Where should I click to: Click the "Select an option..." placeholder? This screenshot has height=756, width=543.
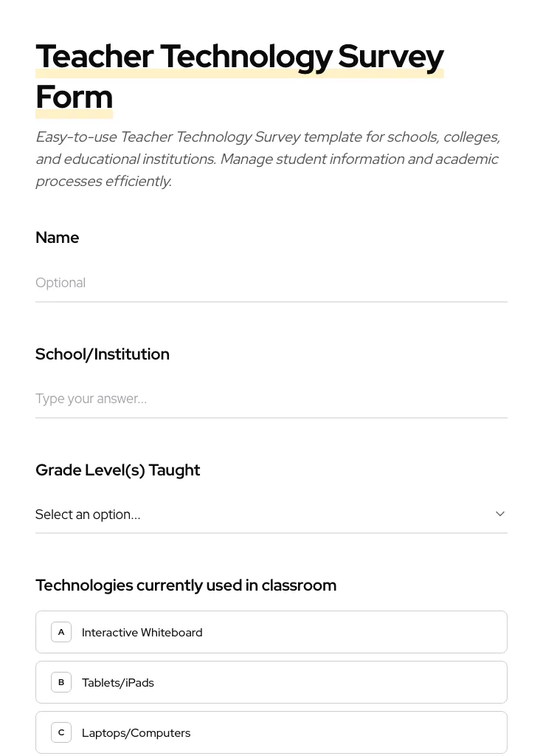coord(88,515)
